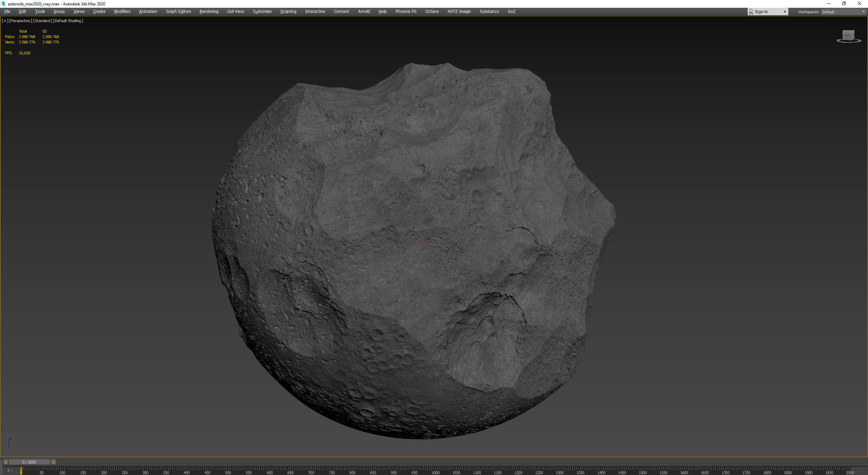
Task: Click the Workspaces: label
Action: (x=809, y=12)
